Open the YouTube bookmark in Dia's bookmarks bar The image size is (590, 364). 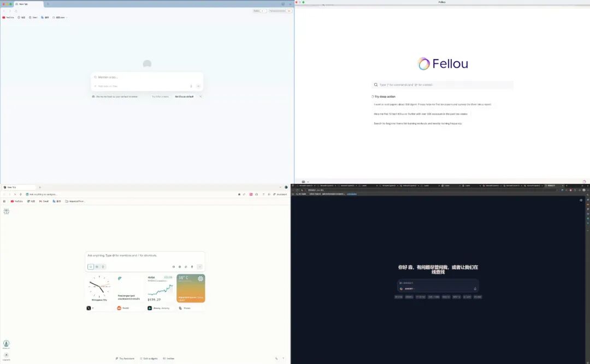click(x=8, y=17)
